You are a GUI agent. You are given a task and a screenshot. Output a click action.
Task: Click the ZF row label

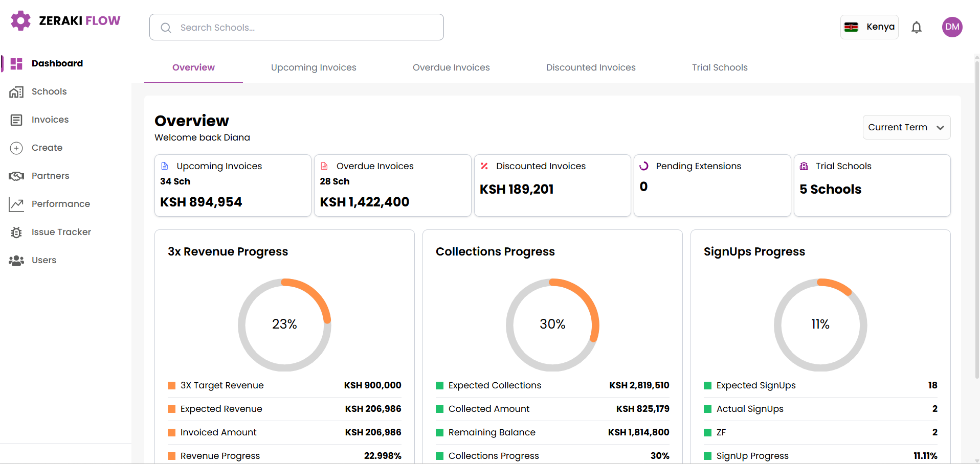point(721,432)
